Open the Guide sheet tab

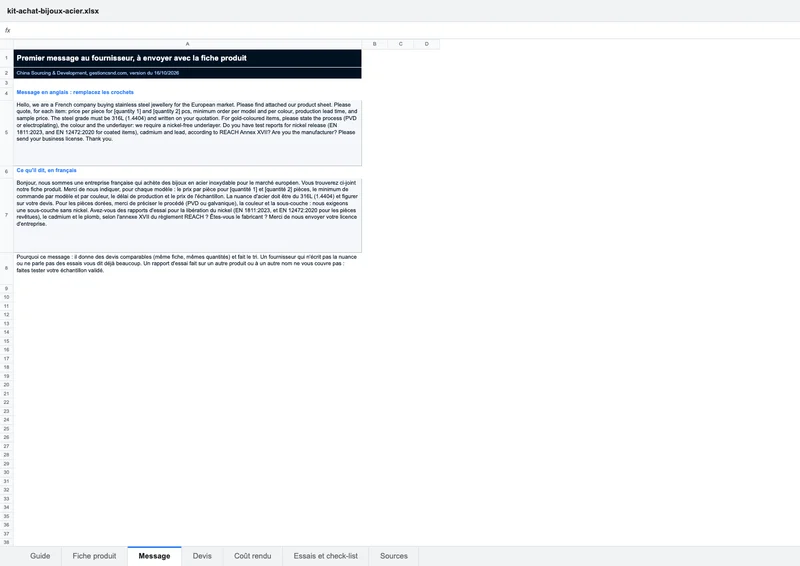pyautogui.click(x=40, y=556)
